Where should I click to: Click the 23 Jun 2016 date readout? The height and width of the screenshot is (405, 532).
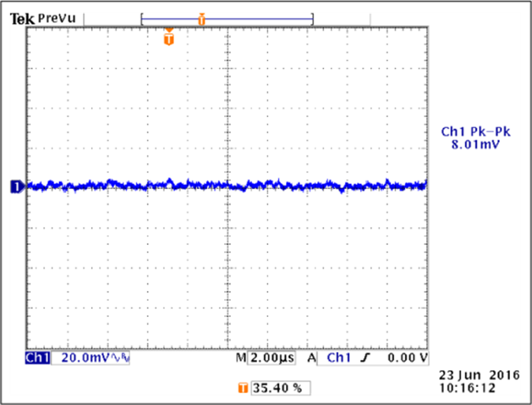click(479, 375)
